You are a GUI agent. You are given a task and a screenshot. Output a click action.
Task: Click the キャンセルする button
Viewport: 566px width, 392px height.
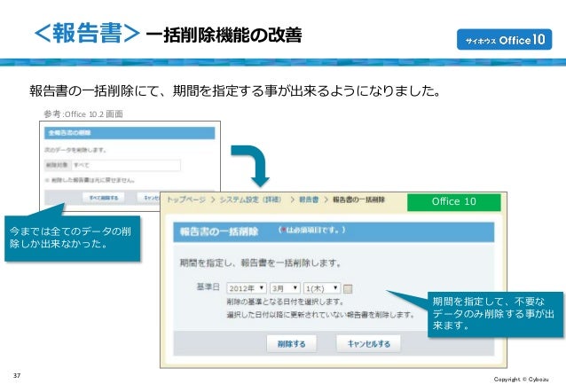(x=368, y=343)
